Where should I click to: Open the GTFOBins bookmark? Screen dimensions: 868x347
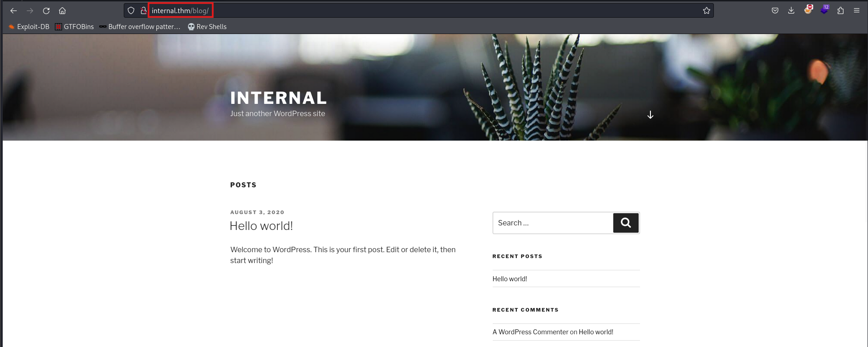[74, 27]
